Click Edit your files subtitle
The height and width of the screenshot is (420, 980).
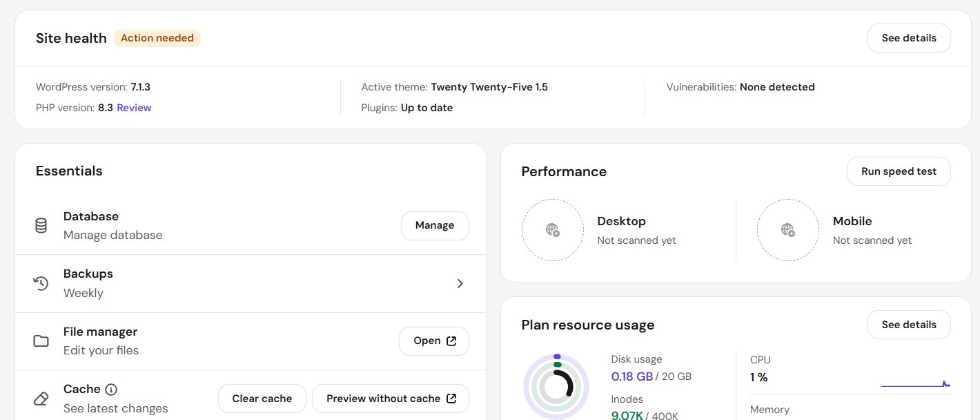pos(101,350)
